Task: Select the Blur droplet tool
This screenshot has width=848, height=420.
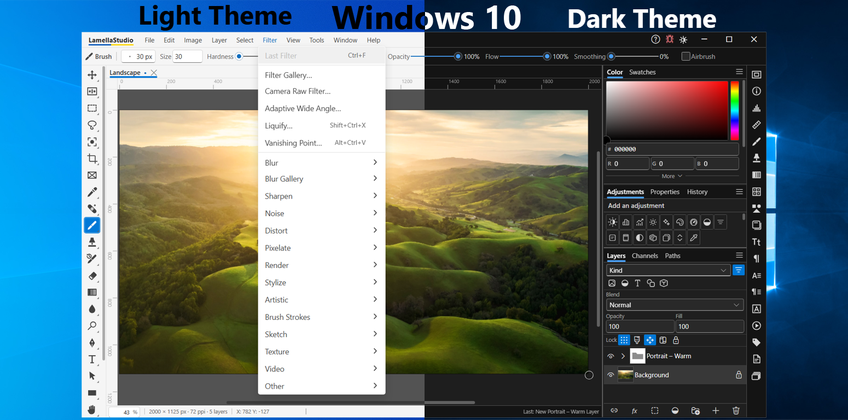Action: coord(92,309)
